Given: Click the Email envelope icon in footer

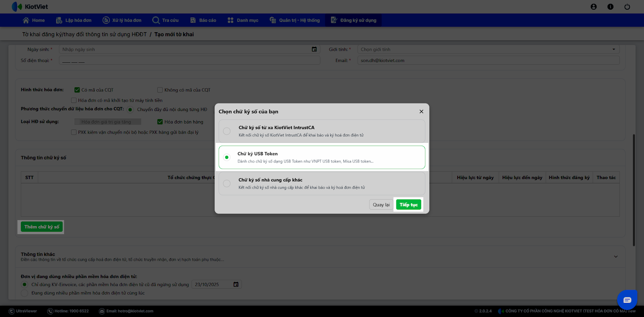Looking at the screenshot, I should [102, 311].
